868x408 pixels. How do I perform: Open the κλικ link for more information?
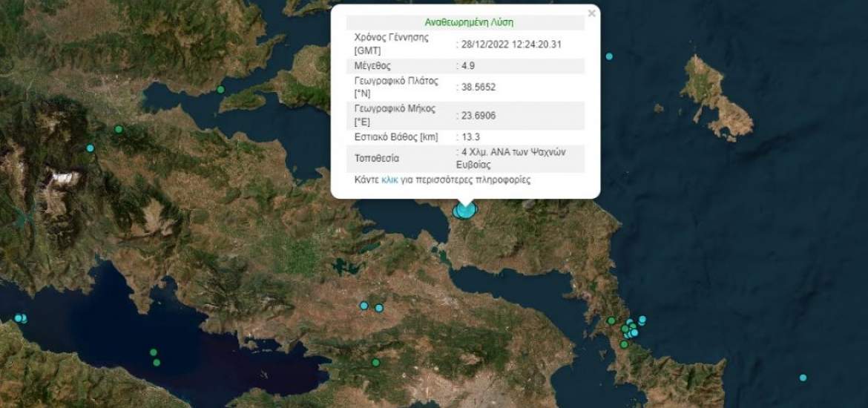[x=389, y=180]
